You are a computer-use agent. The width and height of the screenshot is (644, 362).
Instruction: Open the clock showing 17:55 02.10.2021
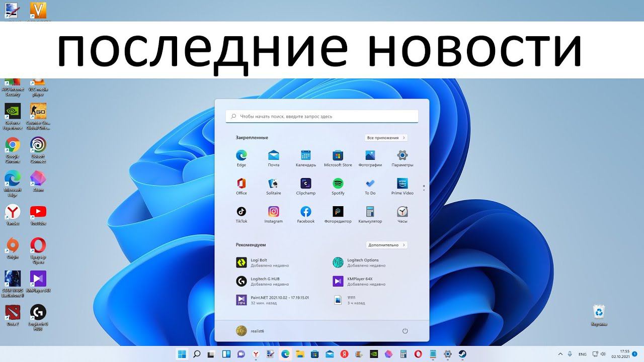click(x=621, y=354)
